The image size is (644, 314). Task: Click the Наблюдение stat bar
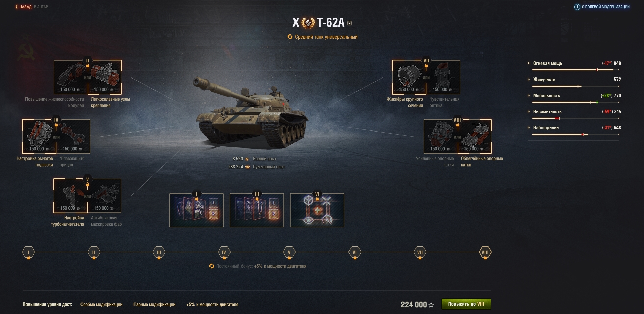tap(575, 135)
